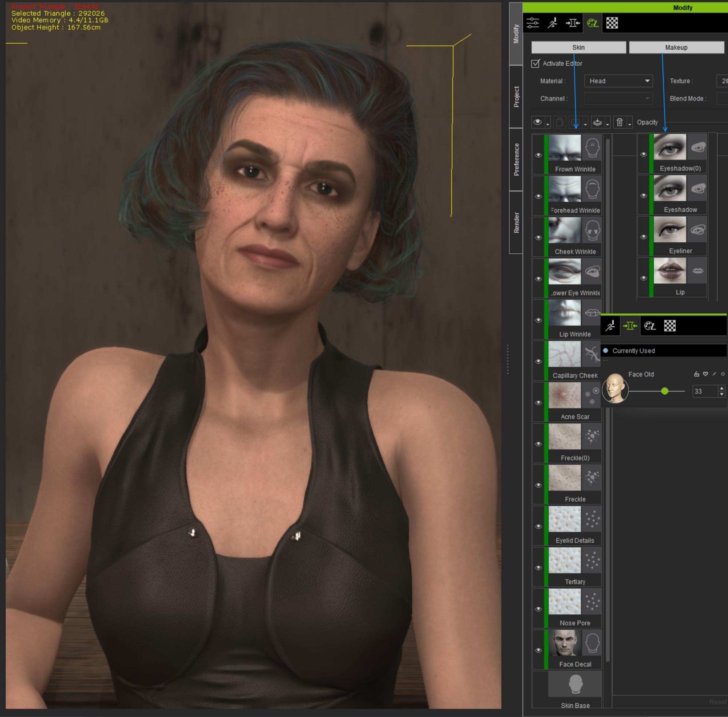The width and height of the screenshot is (728, 717).
Task: Decrease Face Old value with down arrow
Action: click(x=721, y=394)
